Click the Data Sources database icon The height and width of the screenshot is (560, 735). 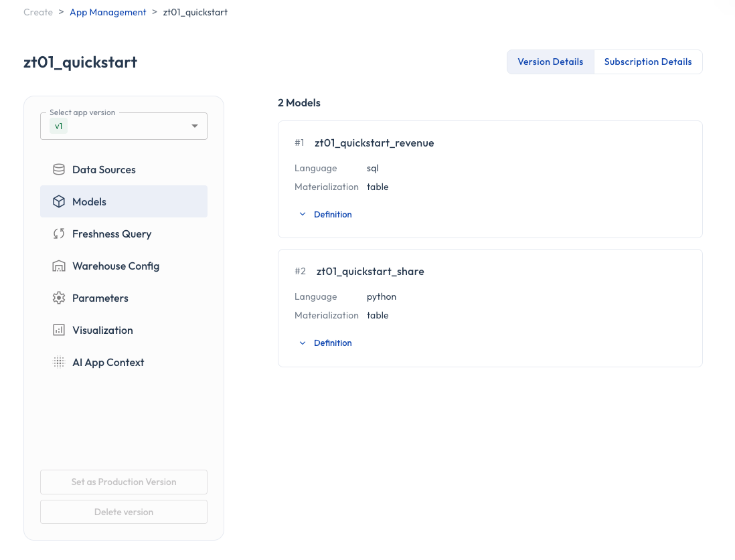[x=59, y=170]
